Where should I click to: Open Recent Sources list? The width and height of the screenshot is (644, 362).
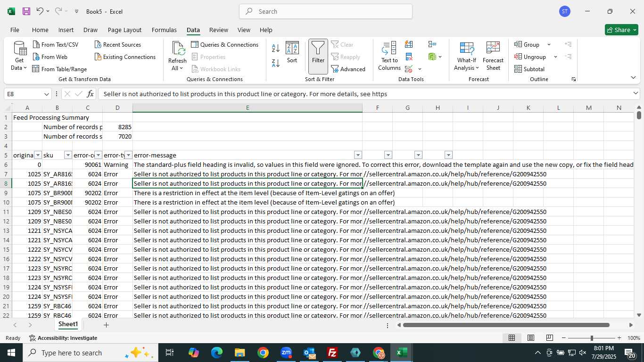[117, 44]
